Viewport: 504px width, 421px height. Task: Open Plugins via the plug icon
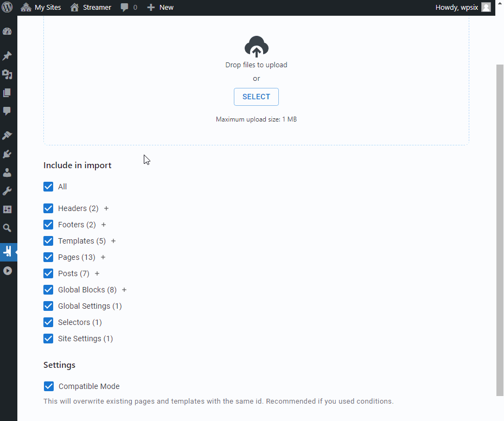click(8, 154)
